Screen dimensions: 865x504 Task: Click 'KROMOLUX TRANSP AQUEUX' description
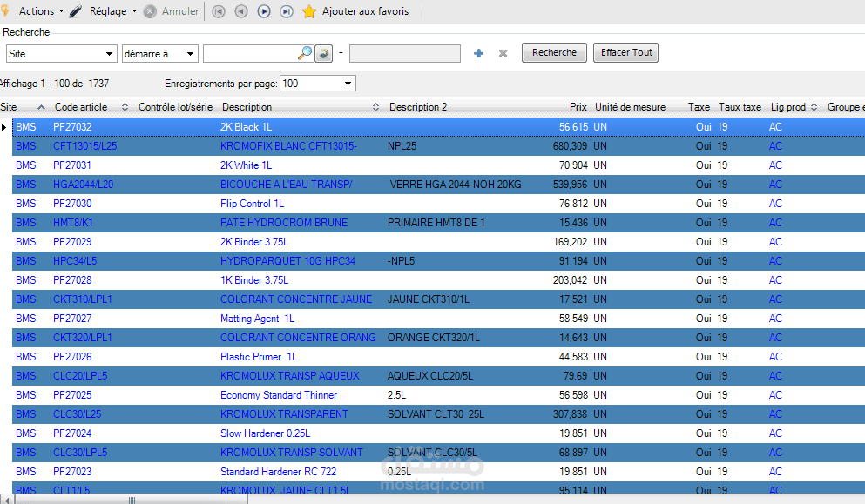click(x=289, y=376)
